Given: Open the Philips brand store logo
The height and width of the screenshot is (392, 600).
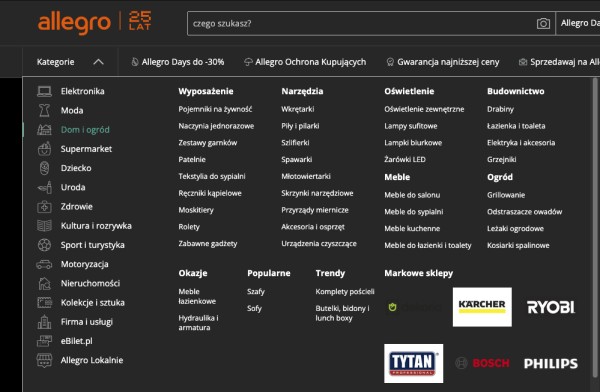Looking at the screenshot, I should (551, 363).
